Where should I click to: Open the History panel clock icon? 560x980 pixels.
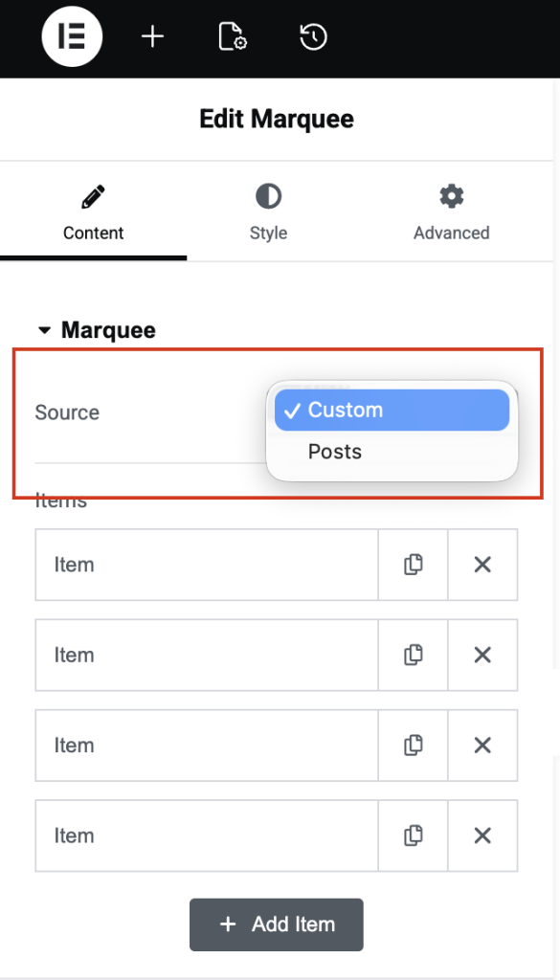click(312, 37)
